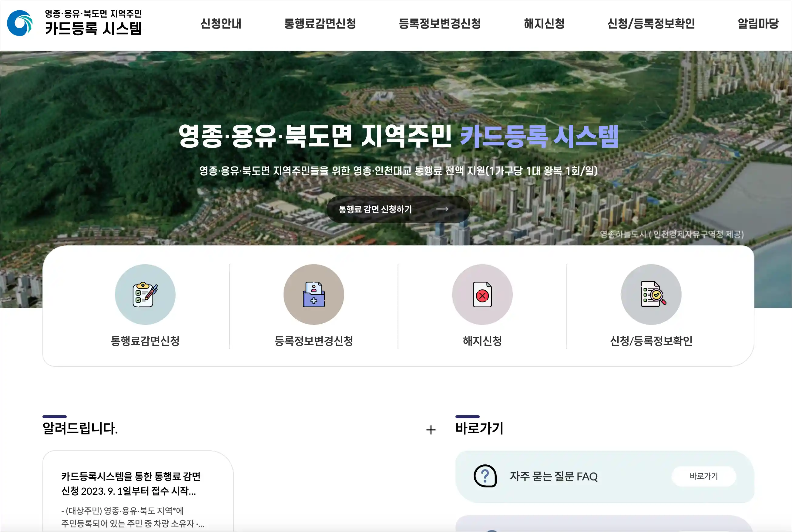Click the arrow on 통행료 감면 신청하기 button
The width and height of the screenshot is (792, 532).
click(x=442, y=209)
